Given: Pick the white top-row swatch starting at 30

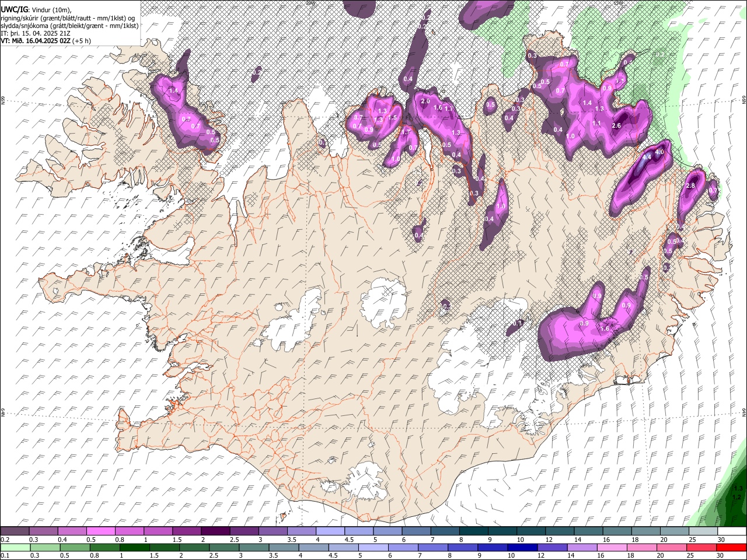Looking at the screenshot, I should pos(731,531).
